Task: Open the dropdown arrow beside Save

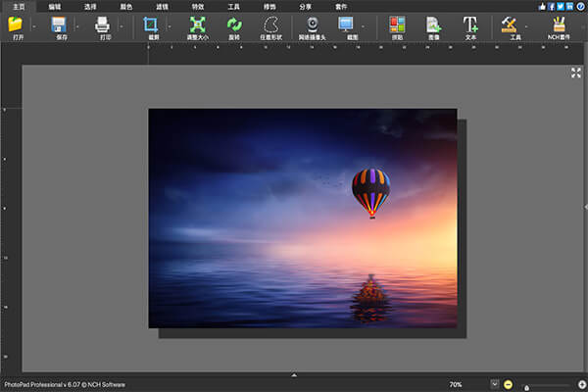Action: click(77, 26)
